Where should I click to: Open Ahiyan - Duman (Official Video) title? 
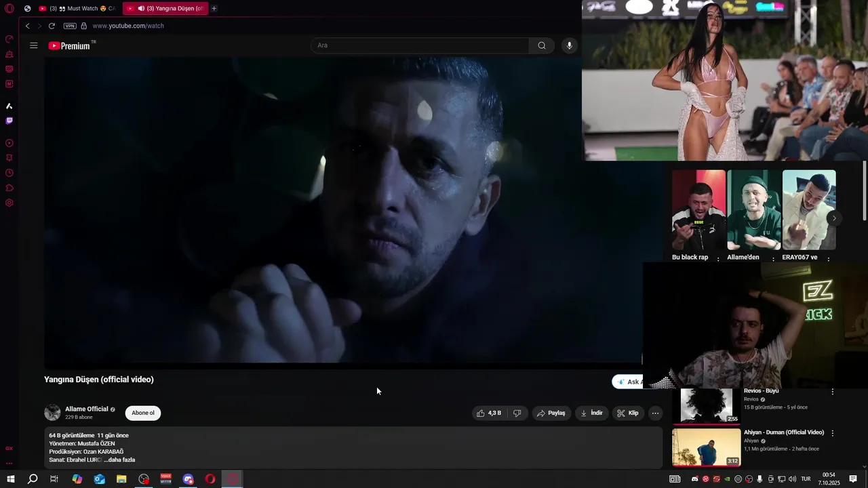784,432
